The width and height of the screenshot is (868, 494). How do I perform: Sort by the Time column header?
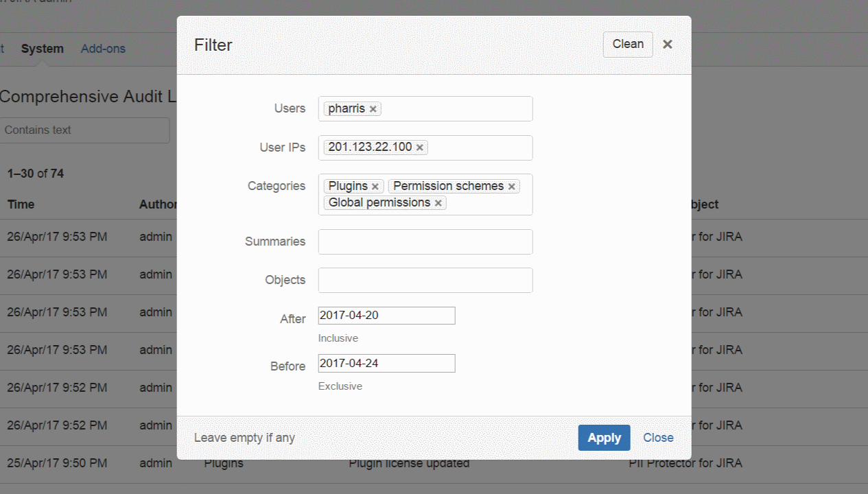point(21,204)
